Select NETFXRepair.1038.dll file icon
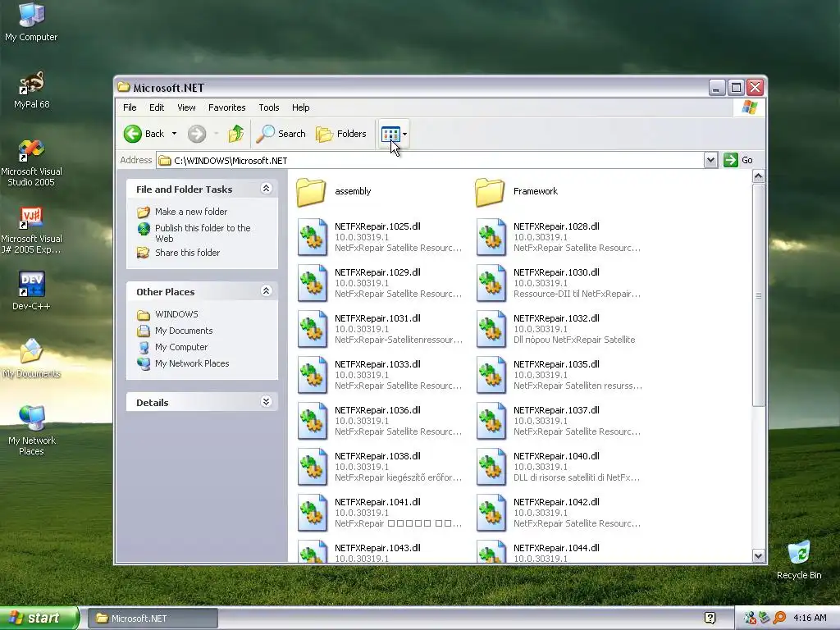This screenshot has width=840, height=630. 313,467
